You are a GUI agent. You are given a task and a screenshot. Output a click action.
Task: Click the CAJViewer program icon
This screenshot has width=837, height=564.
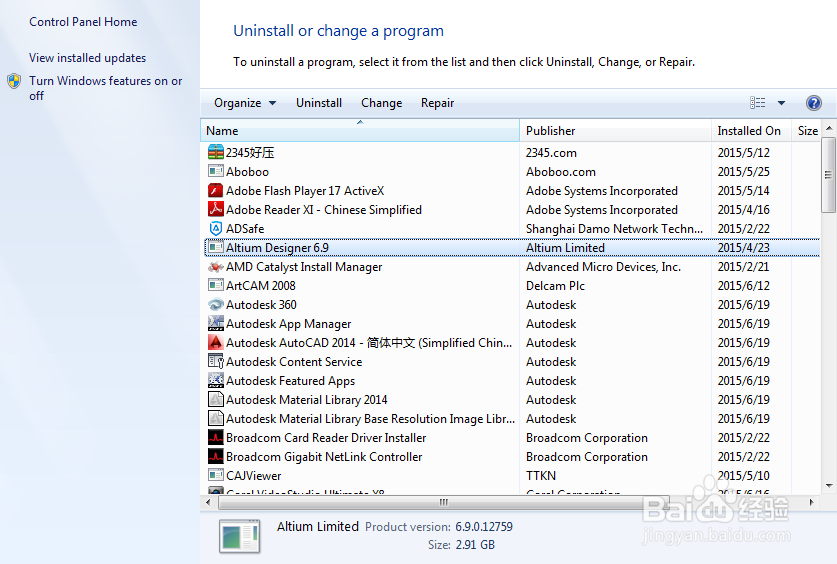coord(216,475)
